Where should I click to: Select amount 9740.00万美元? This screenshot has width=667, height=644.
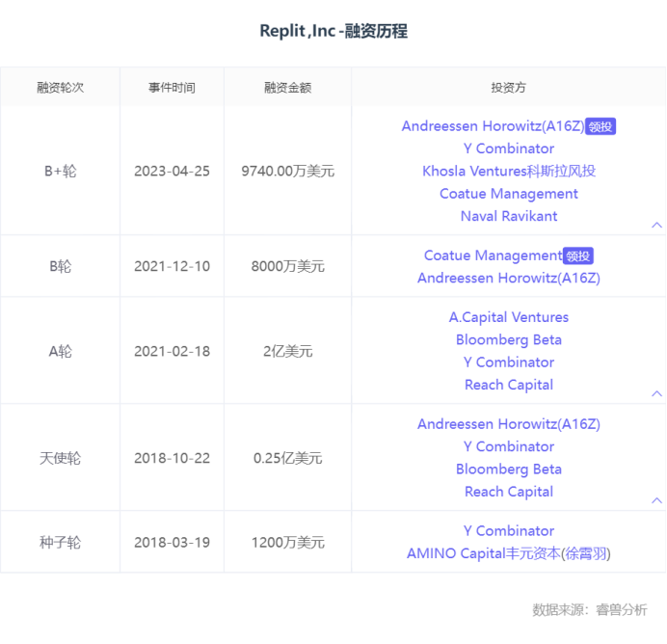click(x=287, y=171)
